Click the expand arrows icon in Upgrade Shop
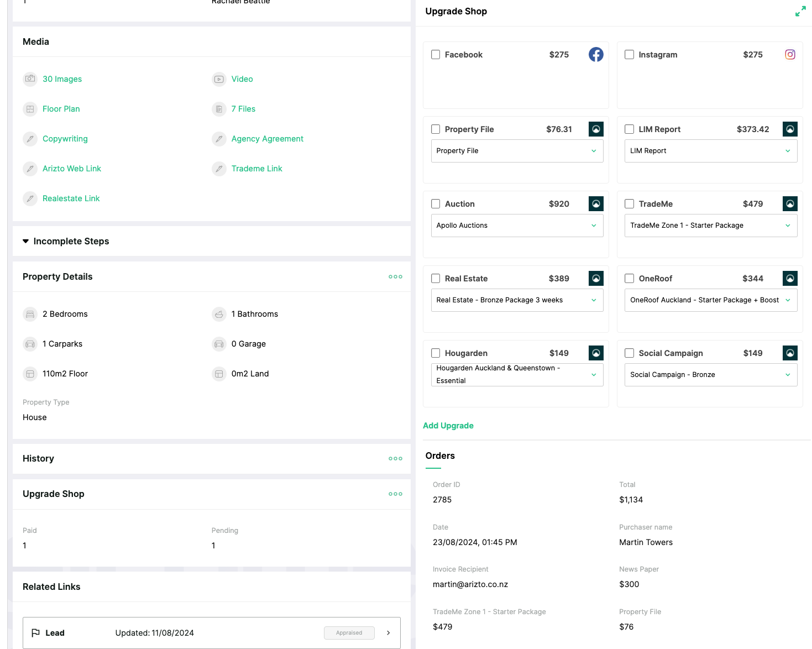Image resolution: width=812 pixels, height=649 pixels. point(800,11)
